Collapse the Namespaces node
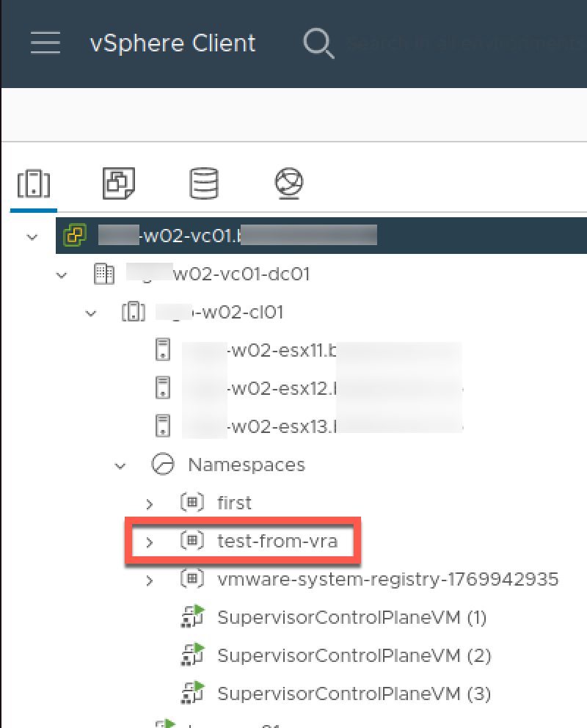Viewport: 587px width, 728px height. (x=120, y=466)
